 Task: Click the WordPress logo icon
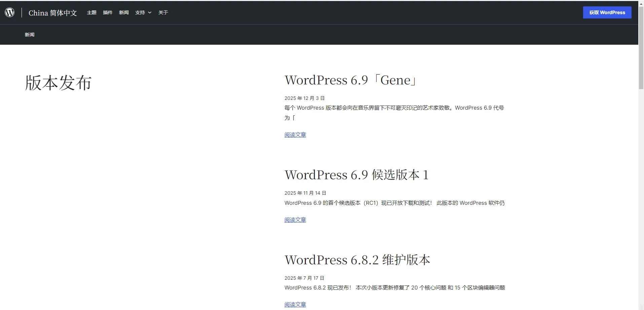point(10,12)
